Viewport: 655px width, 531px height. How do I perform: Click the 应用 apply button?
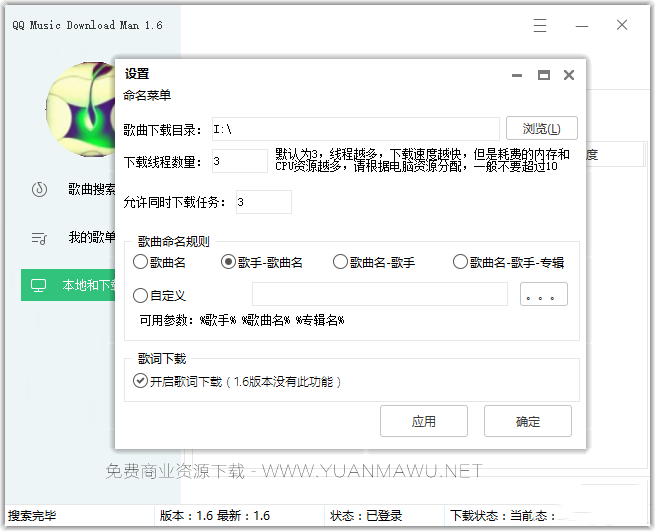[x=424, y=421]
